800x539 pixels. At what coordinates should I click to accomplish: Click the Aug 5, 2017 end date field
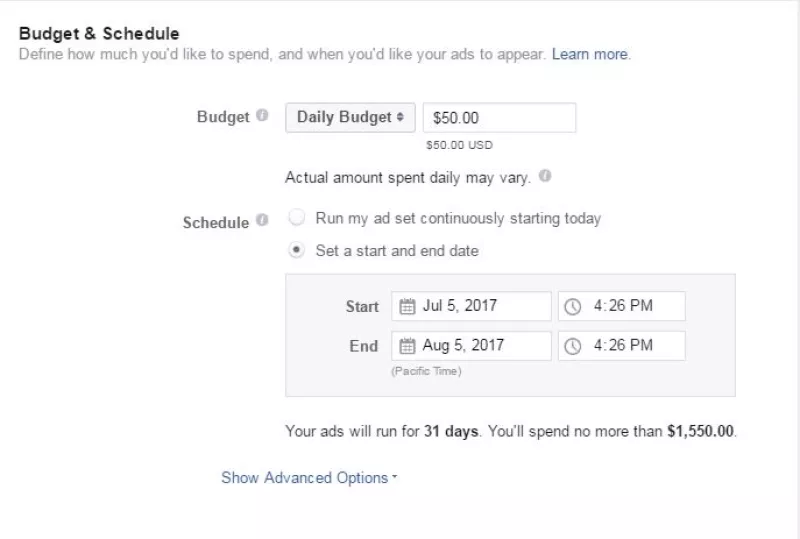471,346
